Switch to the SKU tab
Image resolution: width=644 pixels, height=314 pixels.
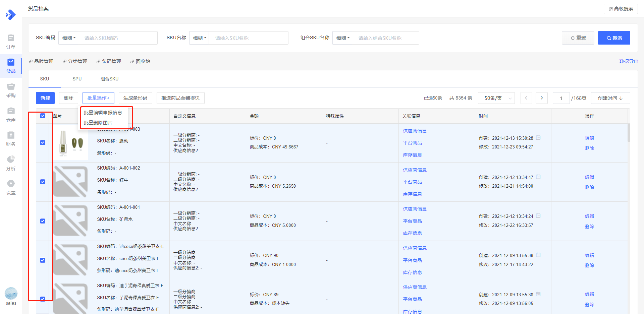point(45,79)
